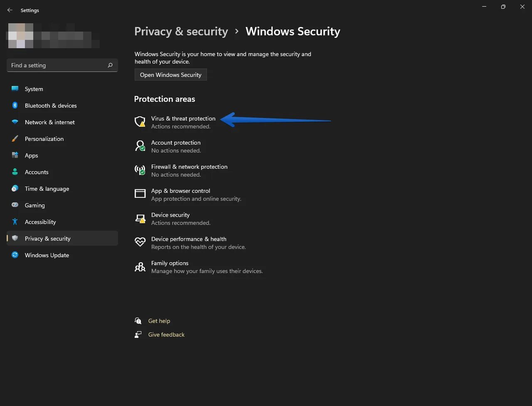Click the Account protection person icon

click(140, 146)
